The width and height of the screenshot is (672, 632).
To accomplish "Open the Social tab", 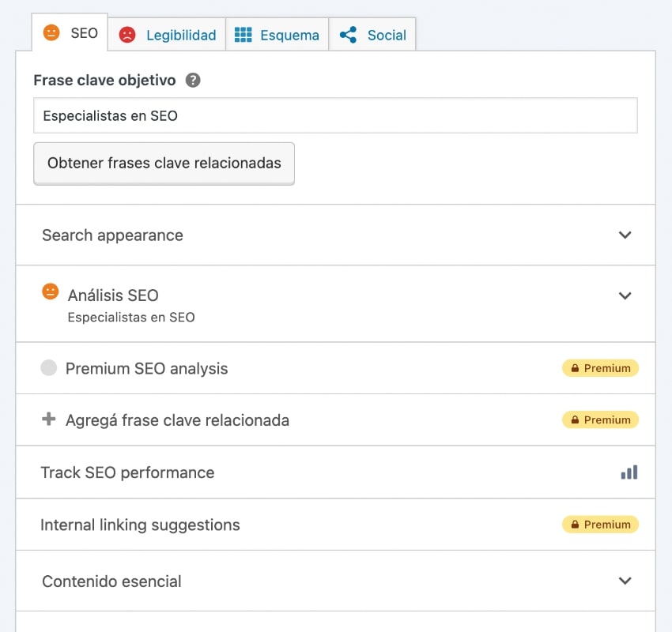I will (372, 35).
